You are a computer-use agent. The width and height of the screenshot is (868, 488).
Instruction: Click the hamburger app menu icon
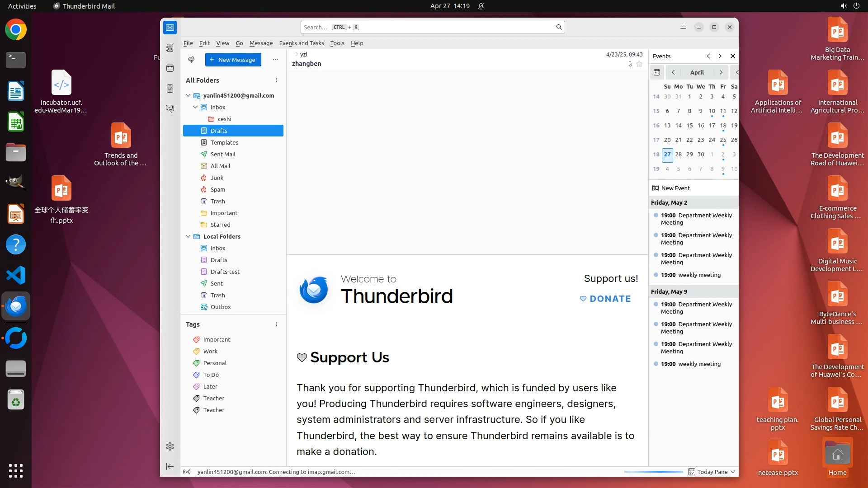tap(683, 27)
